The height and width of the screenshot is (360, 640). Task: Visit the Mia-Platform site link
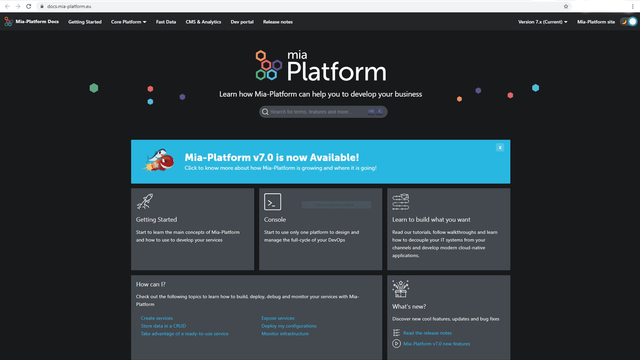pos(596,22)
